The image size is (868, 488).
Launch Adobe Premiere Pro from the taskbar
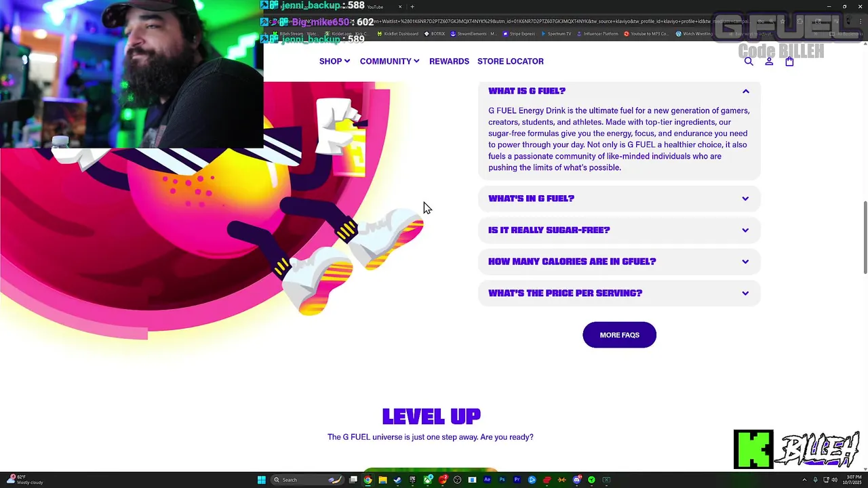coord(517,480)
